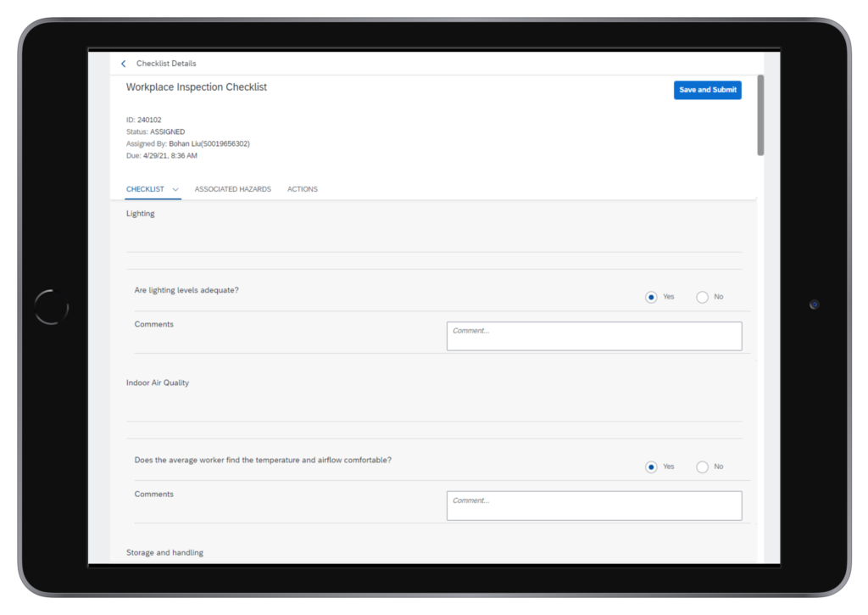Open the CHECKLIST tab
Viewport: 868px width, 615px height.
pos(145,189)
